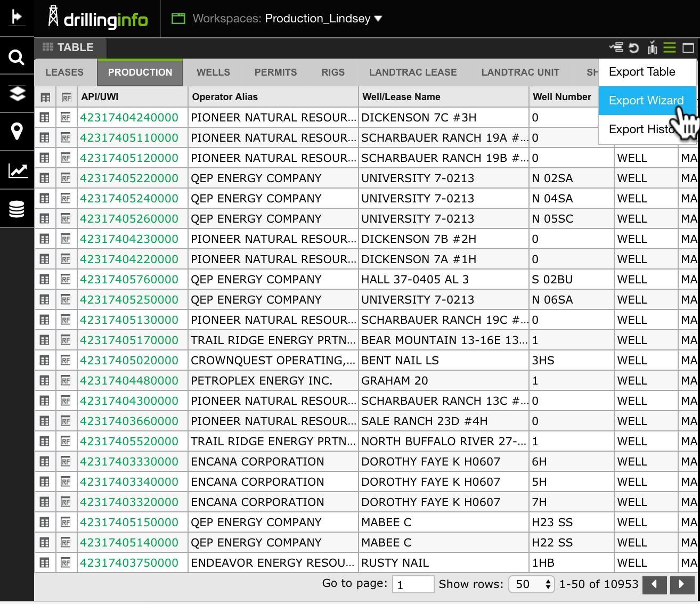
Task: Click the Go to page input field
Action: click(x=413, y=584)
